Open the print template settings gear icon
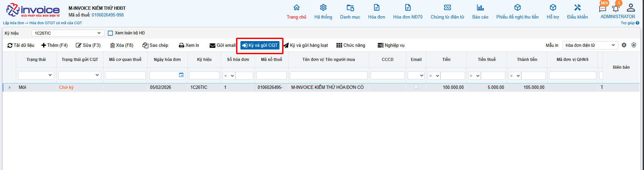 tap(624, 45)
